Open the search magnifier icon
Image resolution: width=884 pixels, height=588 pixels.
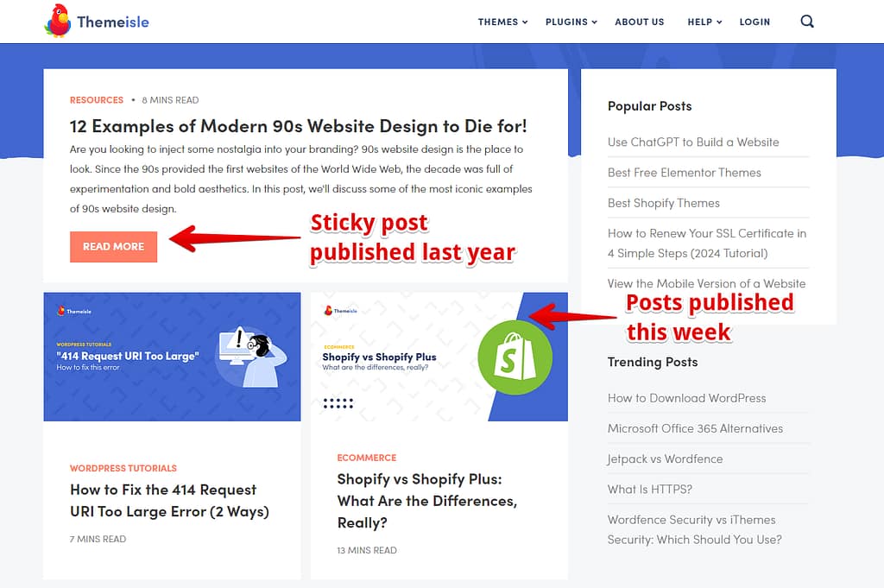(x=806, y=21)
